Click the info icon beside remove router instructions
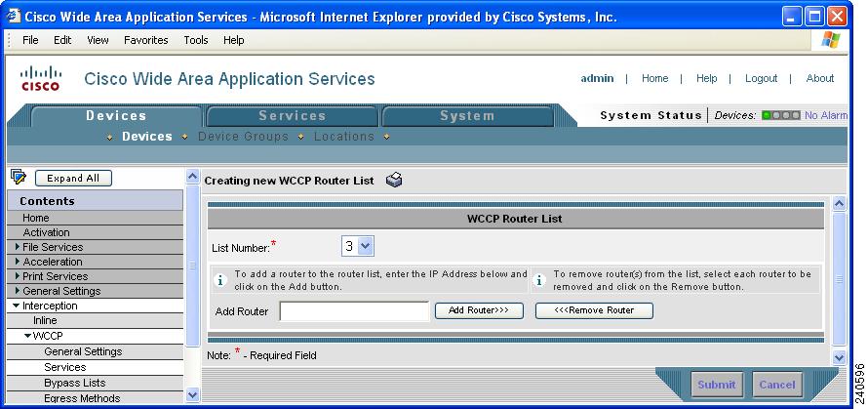Image resolution: width=868 pixels, height=409 pixels. 539,280
